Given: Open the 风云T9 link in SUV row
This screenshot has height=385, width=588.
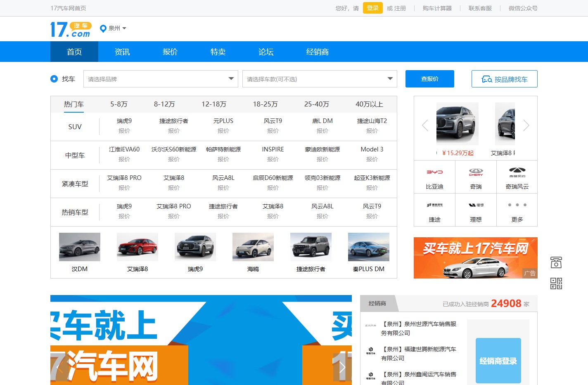Looking at the screenshot, I should [273, 121].
